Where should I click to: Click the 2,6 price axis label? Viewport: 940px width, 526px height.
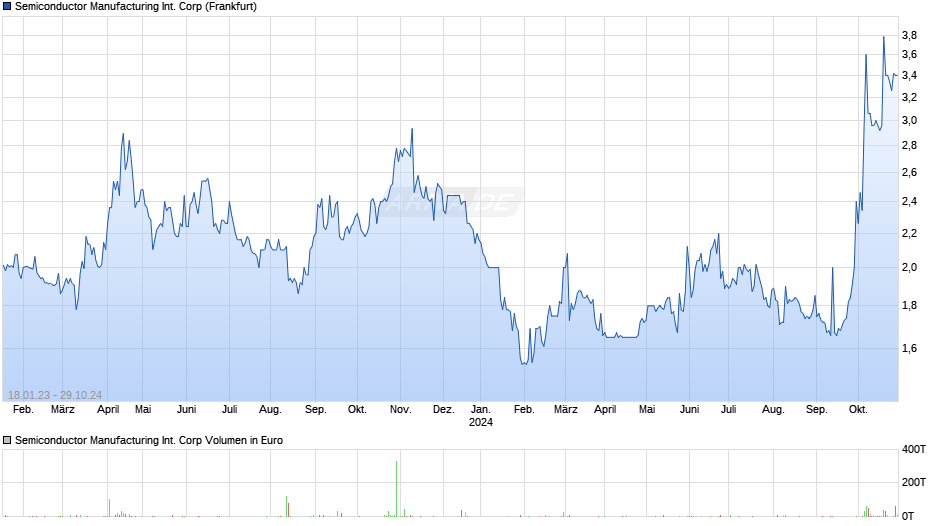909,173
